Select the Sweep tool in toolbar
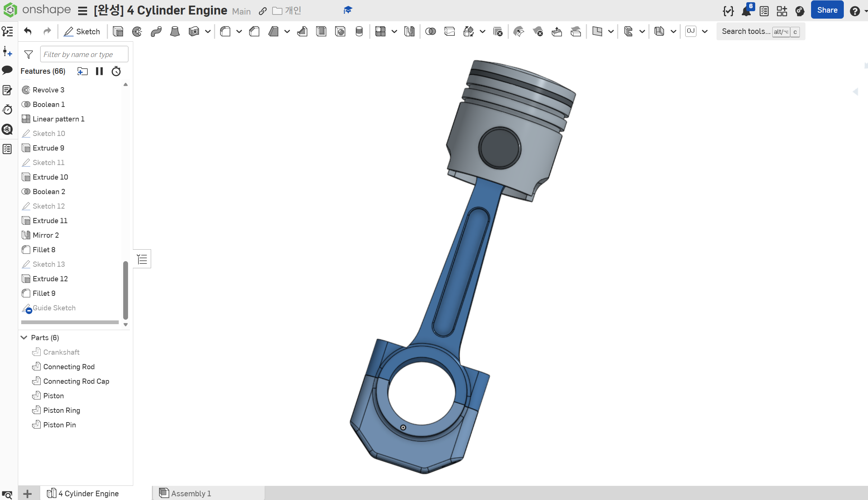868x500 pixels. [x=156, y=32]
